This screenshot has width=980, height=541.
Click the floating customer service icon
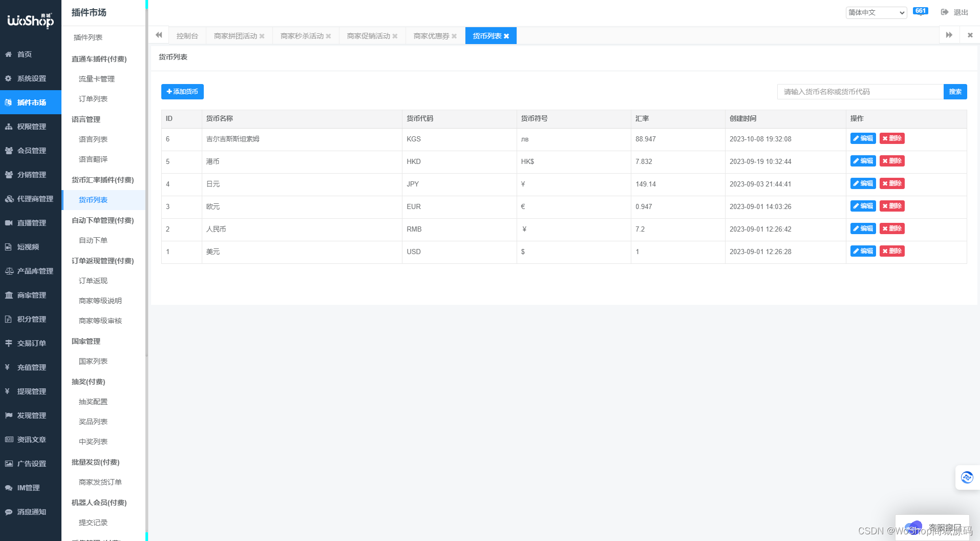click(x=967, y=477)
